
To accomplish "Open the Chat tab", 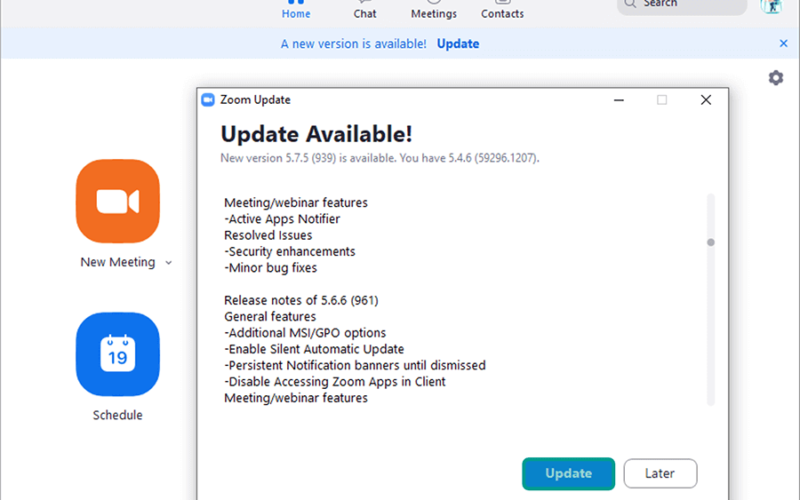I will pyautogui.click(x=365, y=10).
